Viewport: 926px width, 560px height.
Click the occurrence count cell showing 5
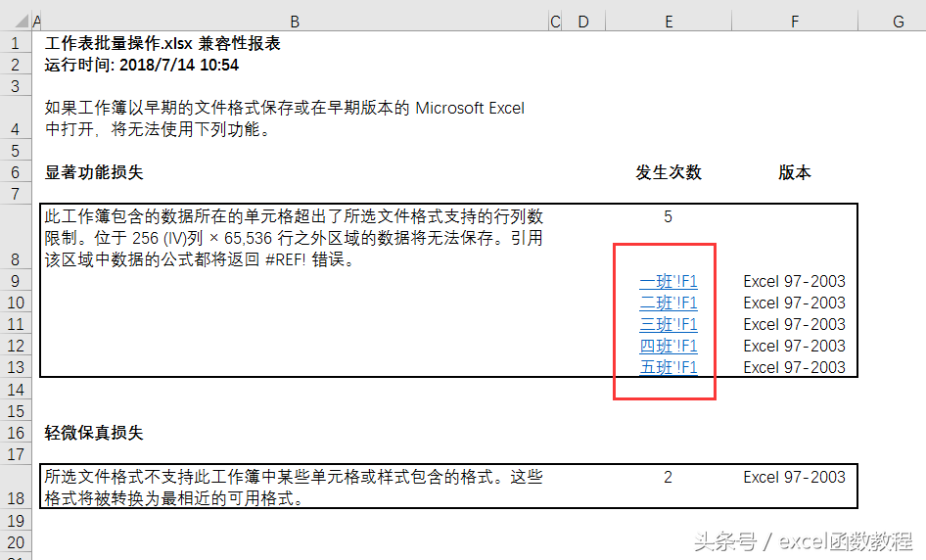pyautogui.click(x=668, y=216)
